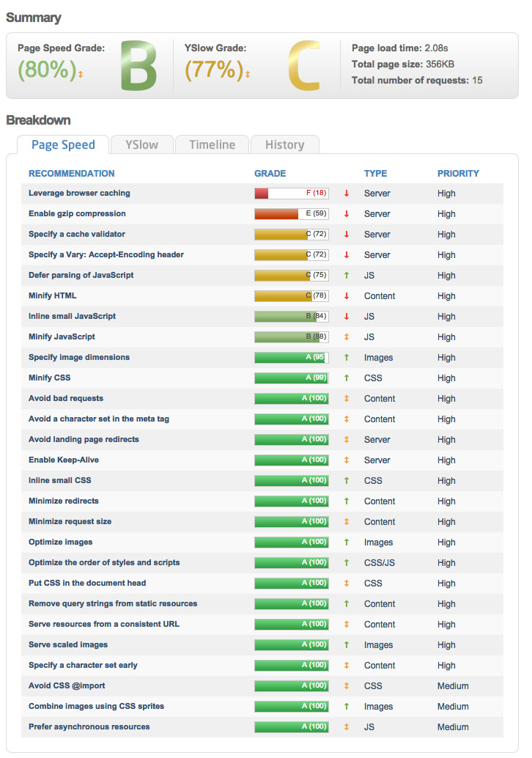Click the green up arrow for Defer parsing of JavaScript

pyautogui.click(x=347, y=276)
